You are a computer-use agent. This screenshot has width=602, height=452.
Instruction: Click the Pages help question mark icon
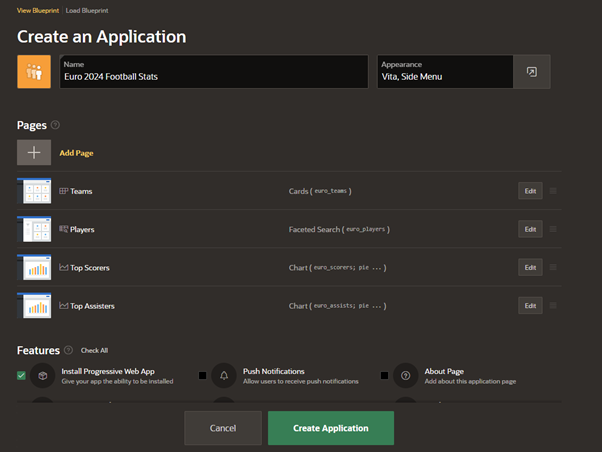point(55,125)
